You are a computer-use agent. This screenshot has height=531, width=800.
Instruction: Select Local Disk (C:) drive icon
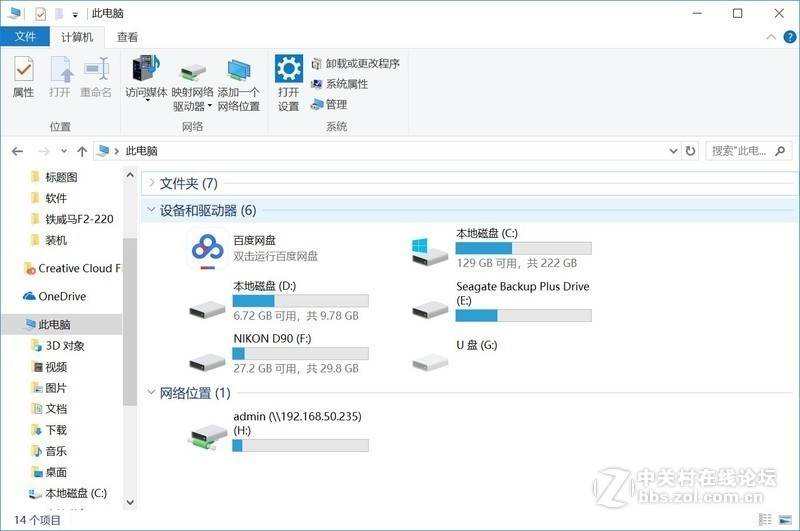pos(430,251)
